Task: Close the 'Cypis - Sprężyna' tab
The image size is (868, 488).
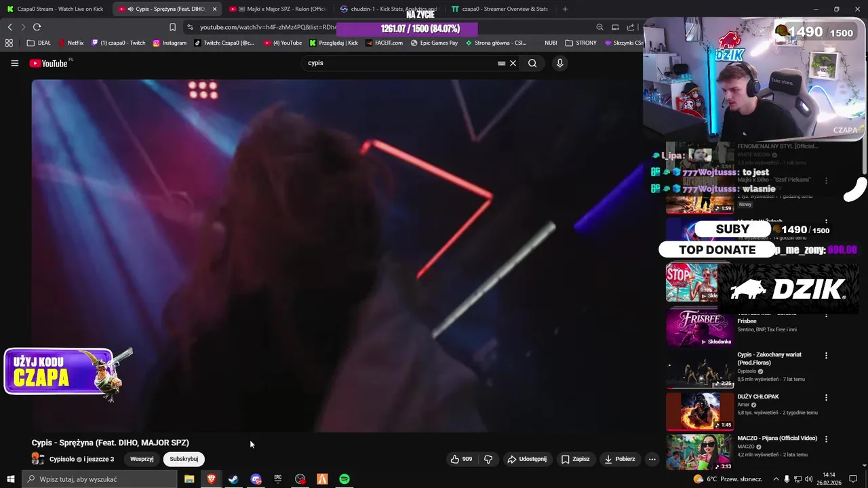Action: coord(215,9)
